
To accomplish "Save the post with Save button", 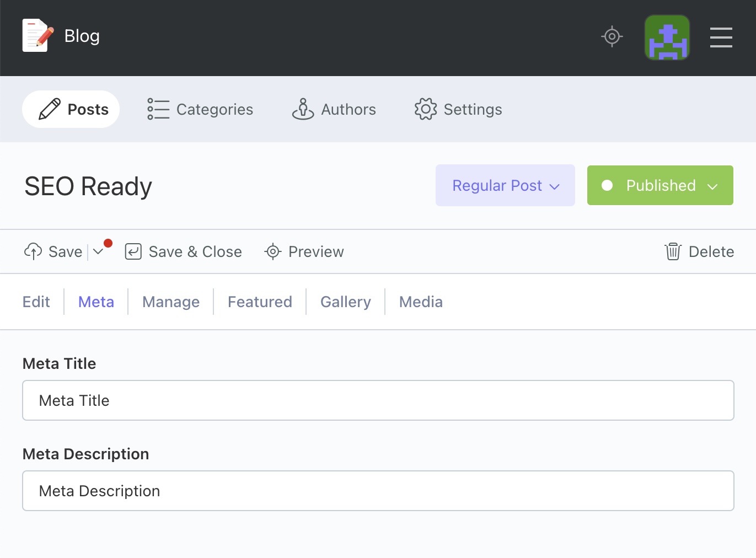I will (x=53, y=252).
